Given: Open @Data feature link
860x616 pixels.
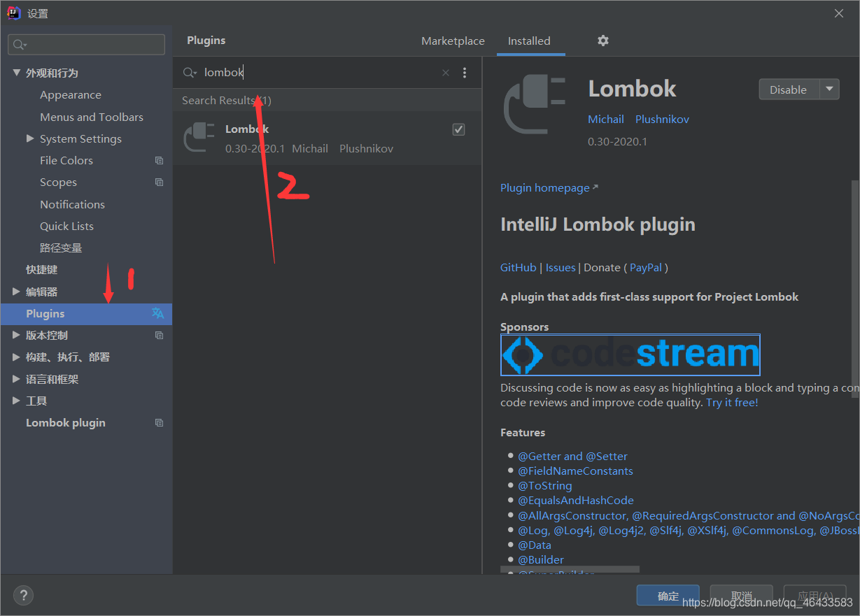Looking at the screenshot, I should [535, 545].
